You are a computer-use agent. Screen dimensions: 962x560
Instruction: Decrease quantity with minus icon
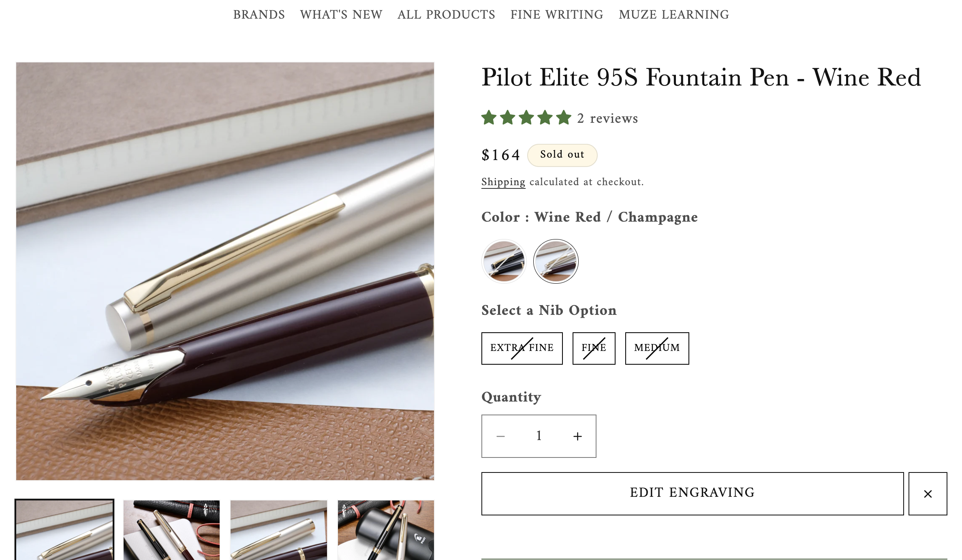point(500,436)
